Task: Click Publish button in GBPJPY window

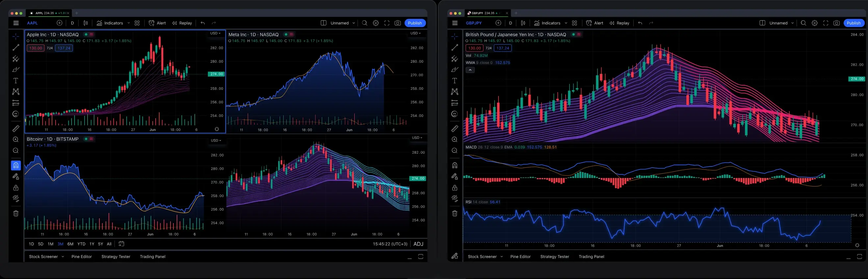Action: 854,23
